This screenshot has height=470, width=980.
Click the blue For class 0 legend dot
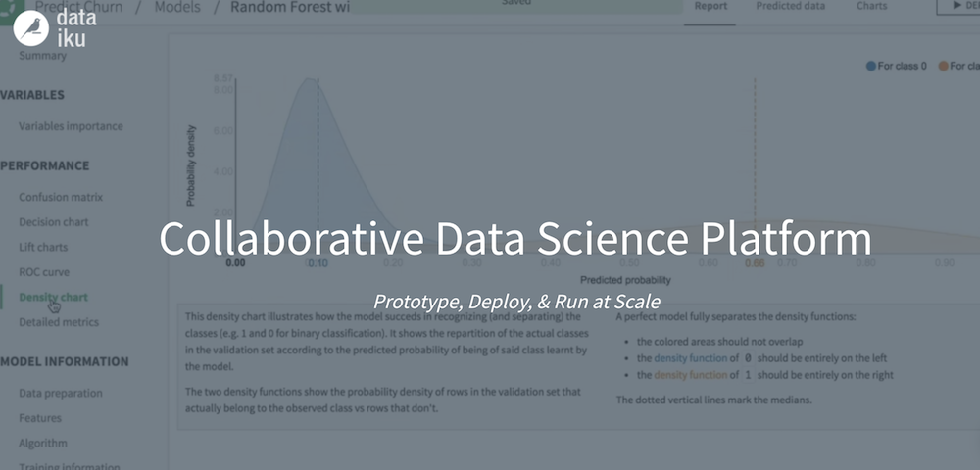pos(870,67)
